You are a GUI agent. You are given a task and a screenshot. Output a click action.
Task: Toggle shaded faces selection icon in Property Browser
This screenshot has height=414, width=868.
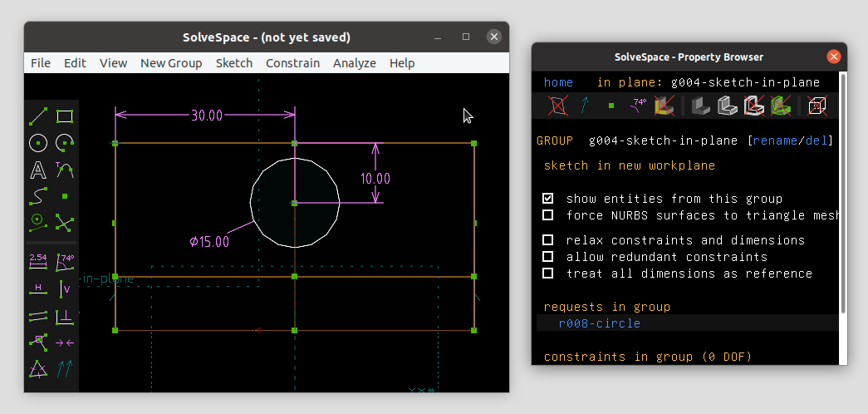tap(664, 106)
